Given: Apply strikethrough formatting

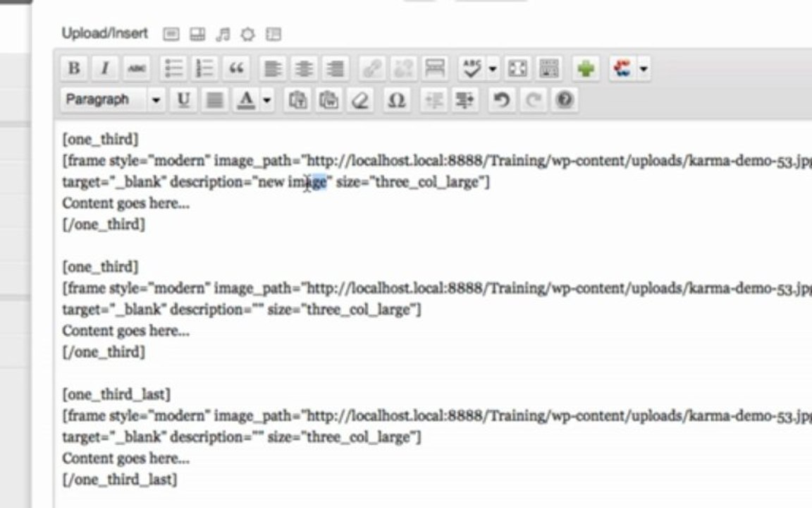Looking at the screenshot, I should [x=137, y=68].
